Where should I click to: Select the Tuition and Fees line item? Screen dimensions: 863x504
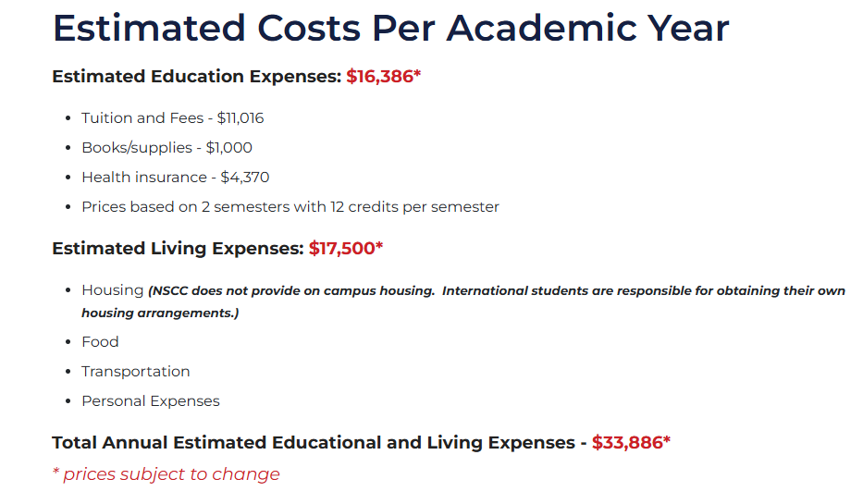pyautogui.click(x=172, y=117)
